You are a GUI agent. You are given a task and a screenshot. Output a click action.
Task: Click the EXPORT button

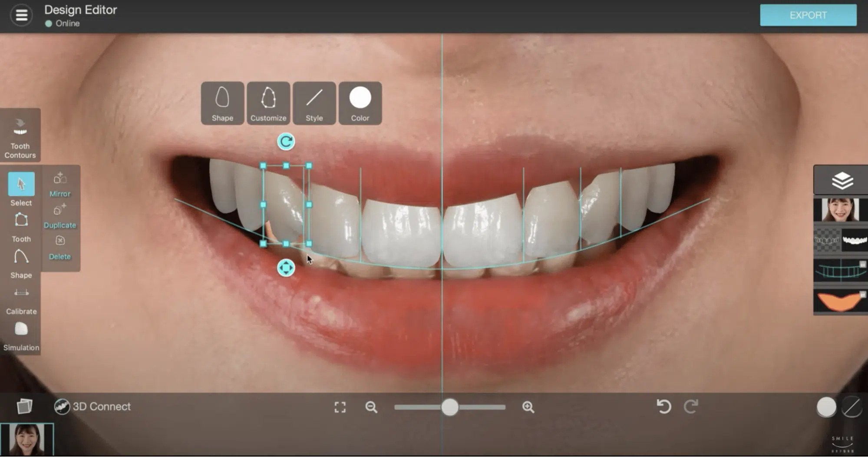point(808,15)
